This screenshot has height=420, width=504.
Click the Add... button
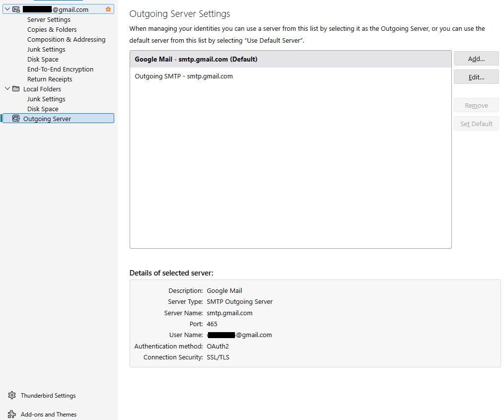coord(476,59)
